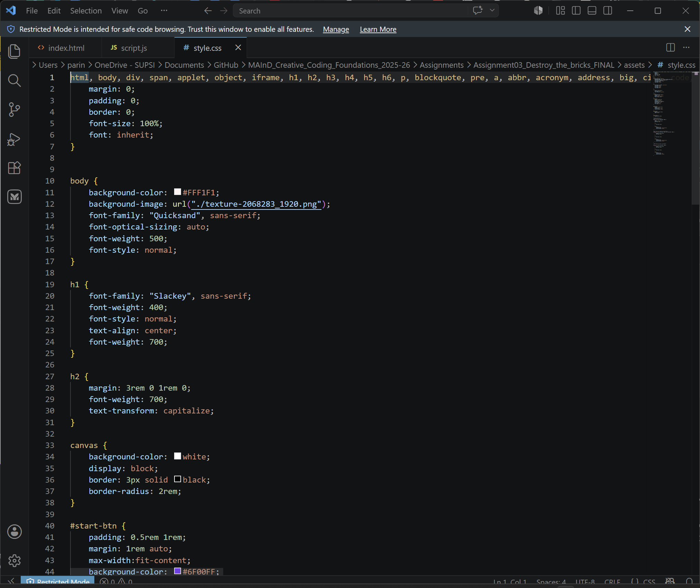
Task: Open editor More Actions ellipsis
Action: click(x=686, y=48)
